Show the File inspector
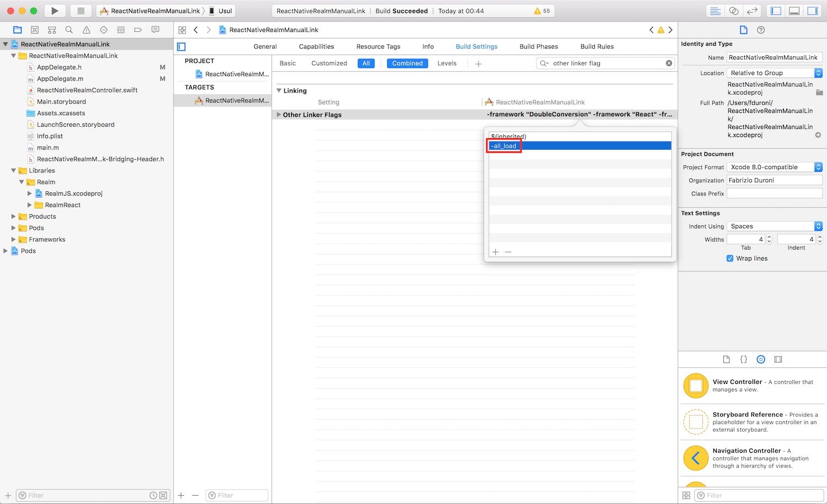 pos(743,30)
